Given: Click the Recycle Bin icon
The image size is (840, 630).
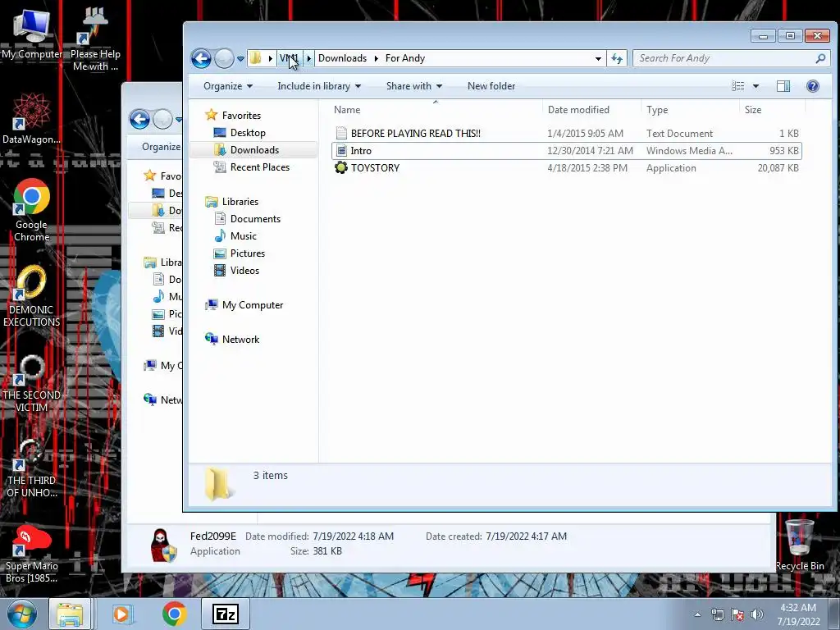Looking at the screenshot, I should [x=799, y=545].
